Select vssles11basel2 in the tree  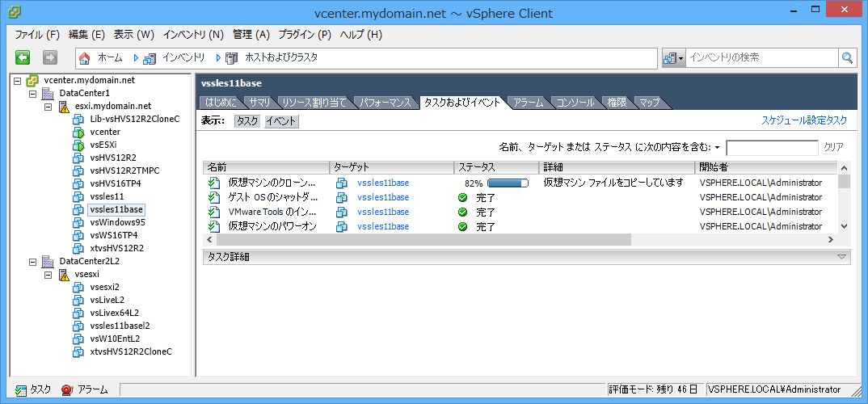[120, 326]
